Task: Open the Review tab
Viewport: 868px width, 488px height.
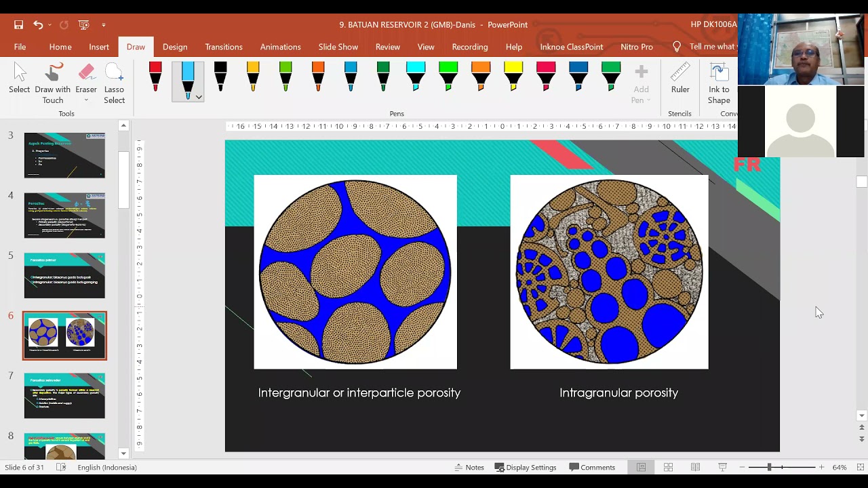Action: (x=388, y=47)
